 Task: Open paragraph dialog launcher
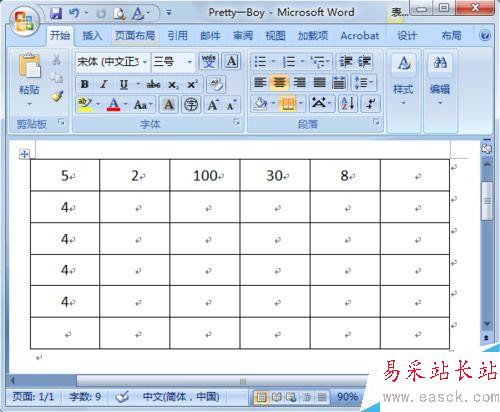click(376, 122)
